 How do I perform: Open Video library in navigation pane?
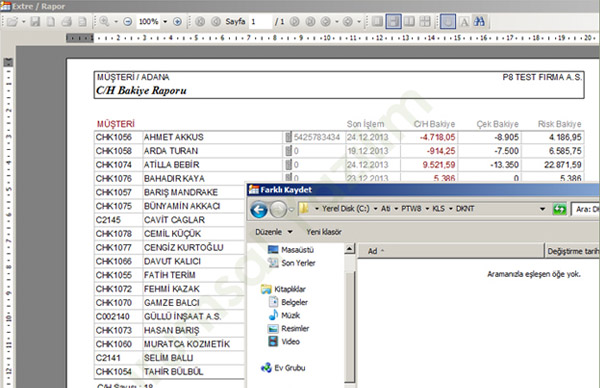284,341
